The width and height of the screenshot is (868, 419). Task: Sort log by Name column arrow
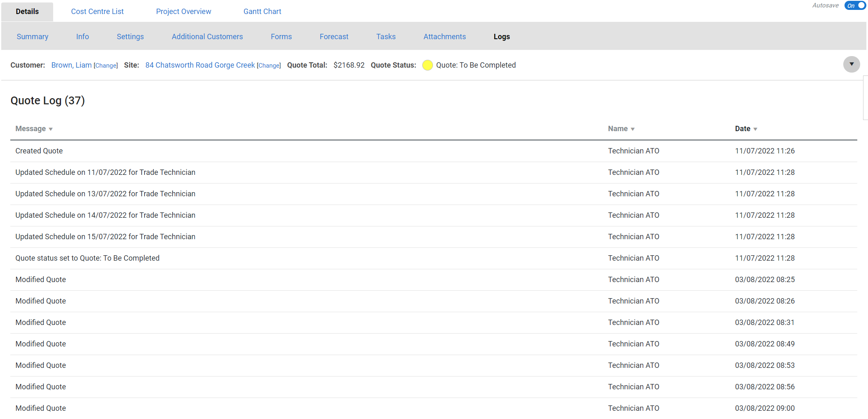[633, 129]
